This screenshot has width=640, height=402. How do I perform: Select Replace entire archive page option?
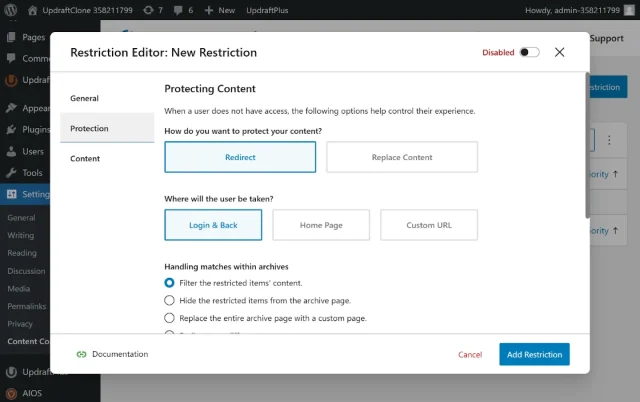tap(169, 318)
